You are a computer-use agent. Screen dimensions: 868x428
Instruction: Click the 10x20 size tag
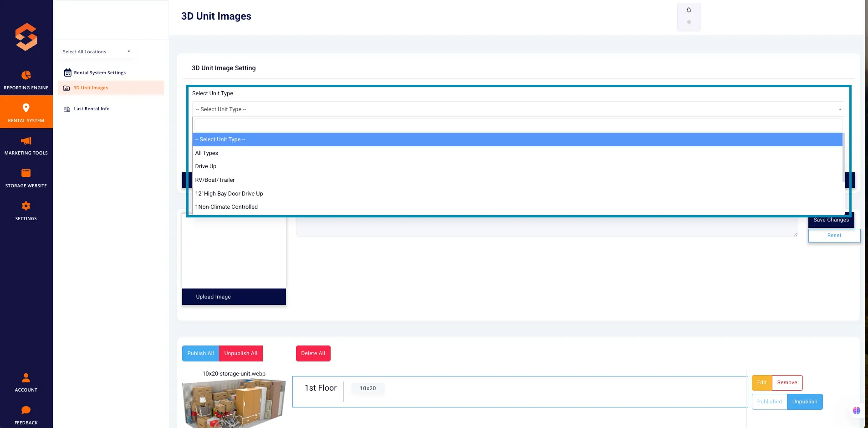[x=368, y=389]
